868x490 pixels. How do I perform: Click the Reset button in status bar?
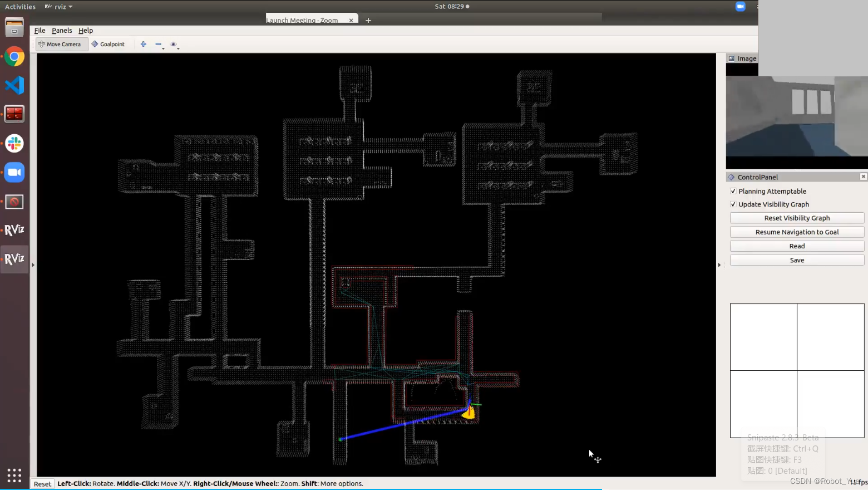tap(42, 484)
